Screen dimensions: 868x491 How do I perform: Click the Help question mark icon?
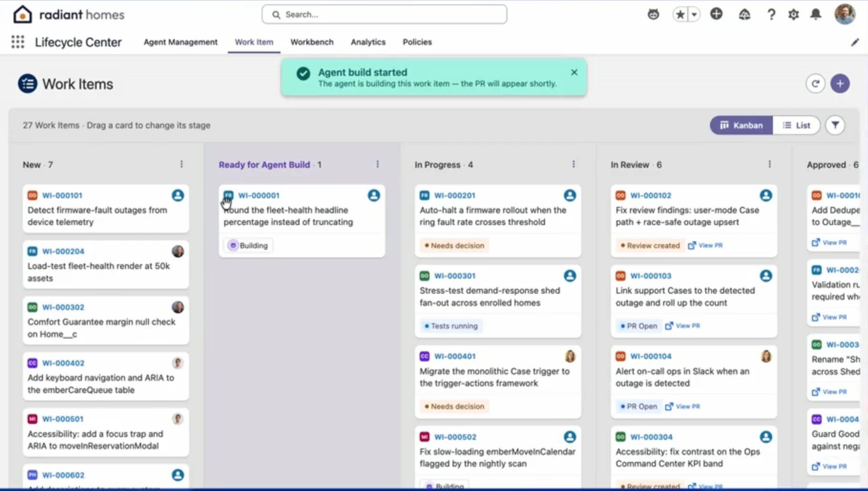[x=771, y=14]
